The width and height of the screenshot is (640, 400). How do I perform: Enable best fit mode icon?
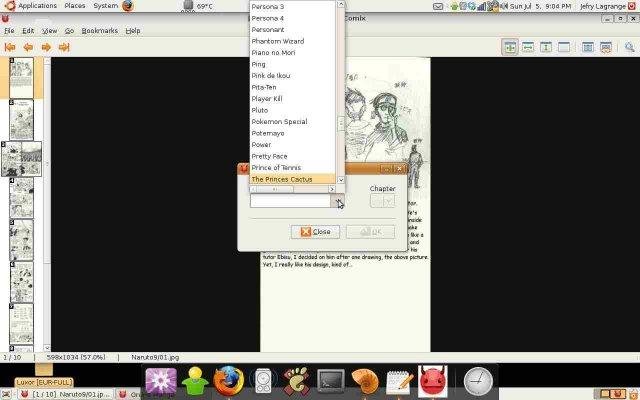point(510,47)
